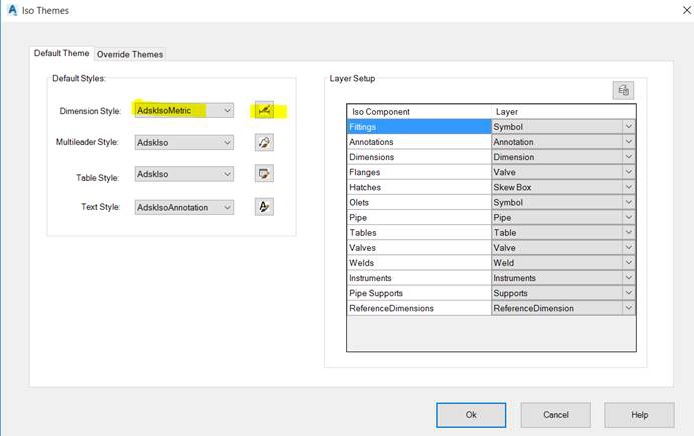Click the Help button
The height and width of the screenshot is (436, 694).
(x=639, y=414)
